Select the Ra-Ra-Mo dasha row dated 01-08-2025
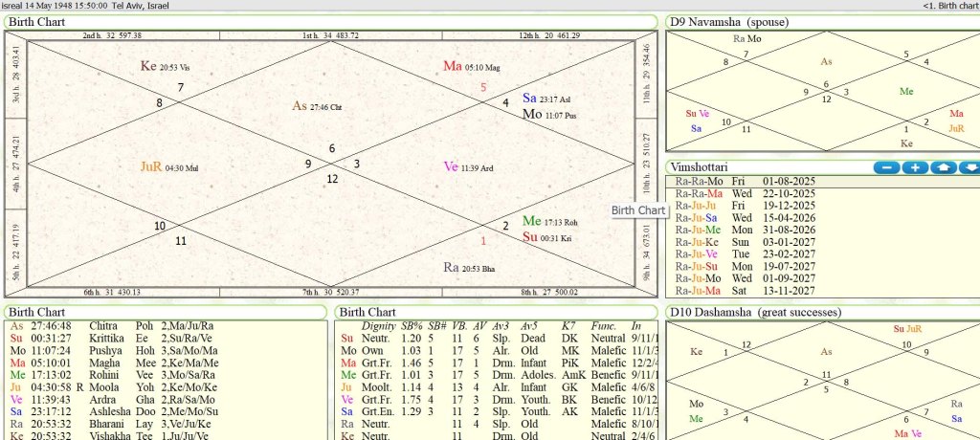The image size is (980, 440). (x=746, y=180)
